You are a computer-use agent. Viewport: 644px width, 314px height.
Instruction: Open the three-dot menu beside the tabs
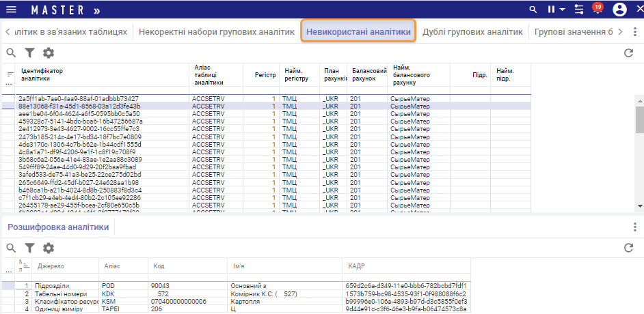pyautogui.click(x=635, y=31)
